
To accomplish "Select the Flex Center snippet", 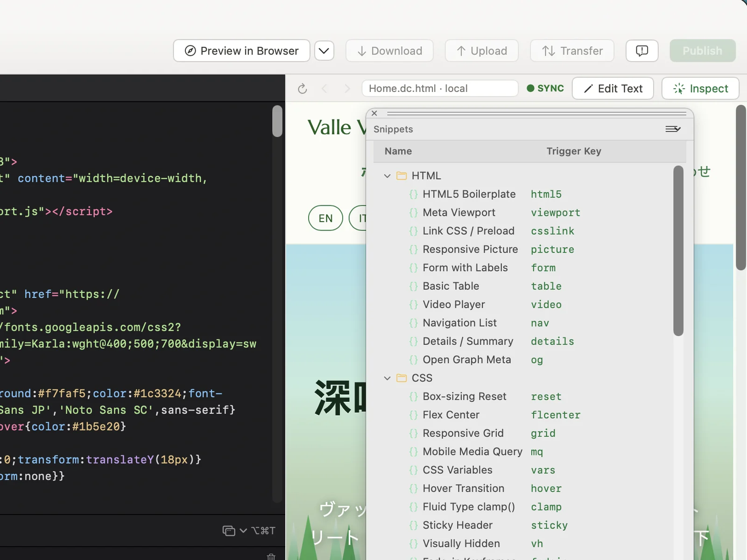I will click(523, 415).
